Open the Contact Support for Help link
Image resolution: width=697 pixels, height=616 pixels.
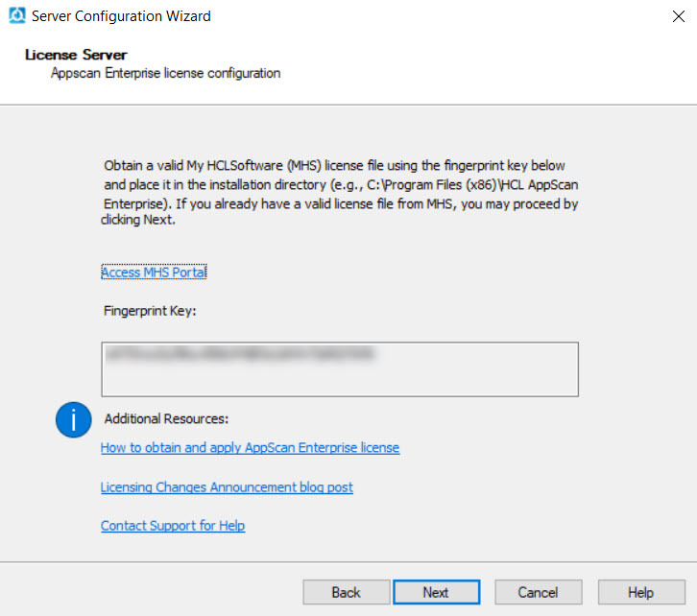click(173, 526)
